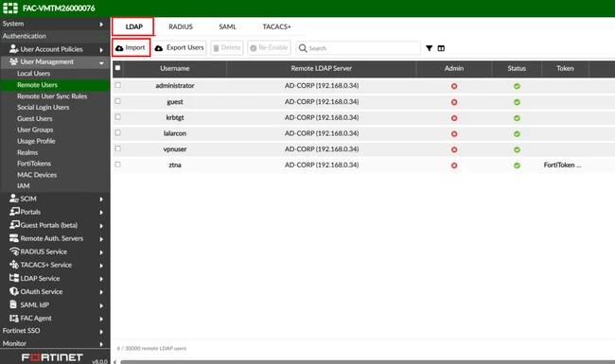This screenshot has width=615, height=364.
Task: Click the RADIUS Service wifi icon
Action: 14,251
